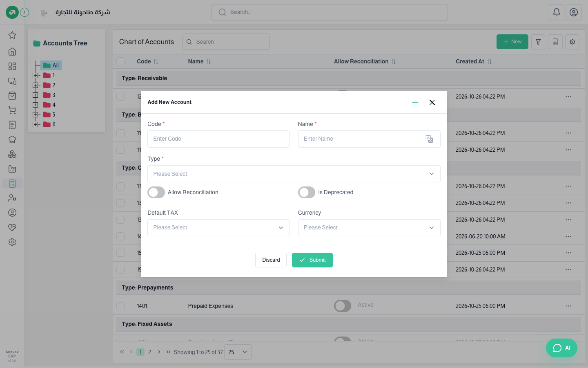Toggle reconciliation for Prepaid Expenses row
This screenshot has height=368, width=588.
tap(343, 306)
